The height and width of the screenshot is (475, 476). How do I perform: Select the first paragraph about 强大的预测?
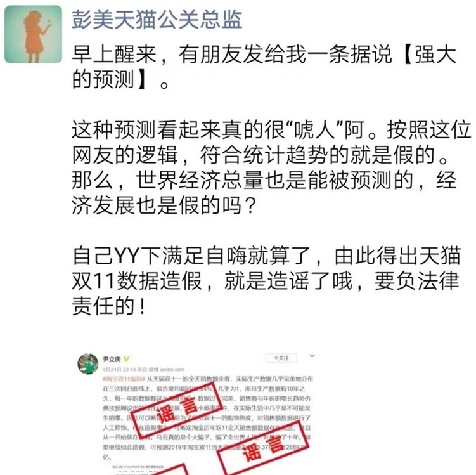click(264, 67)
